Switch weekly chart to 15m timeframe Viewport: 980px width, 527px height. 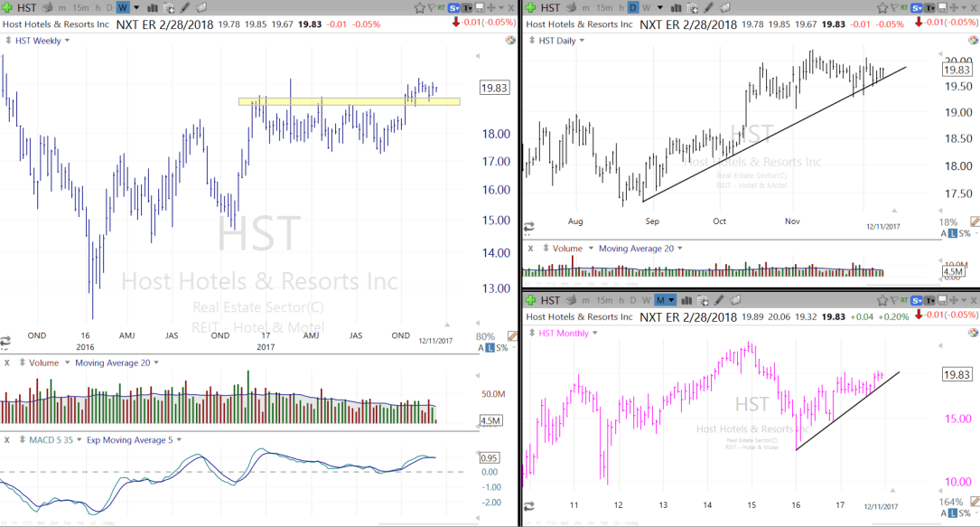pyautogui.click(x=79, y=8)
